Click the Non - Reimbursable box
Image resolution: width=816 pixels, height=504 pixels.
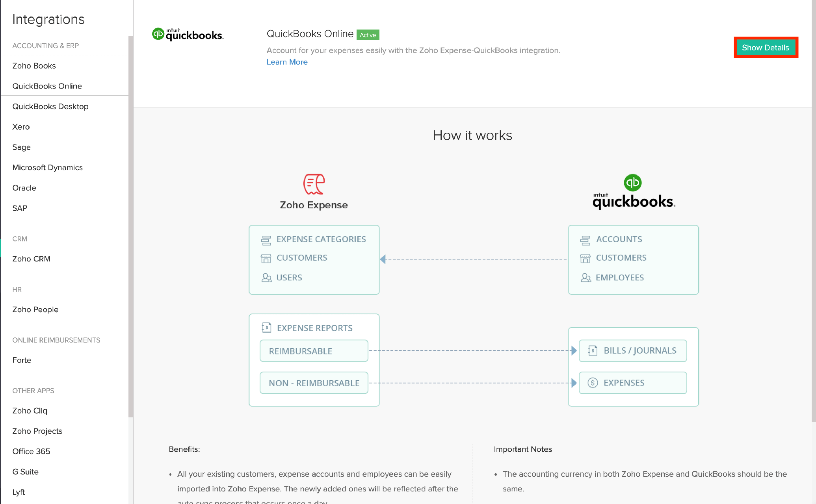point(314,383)
